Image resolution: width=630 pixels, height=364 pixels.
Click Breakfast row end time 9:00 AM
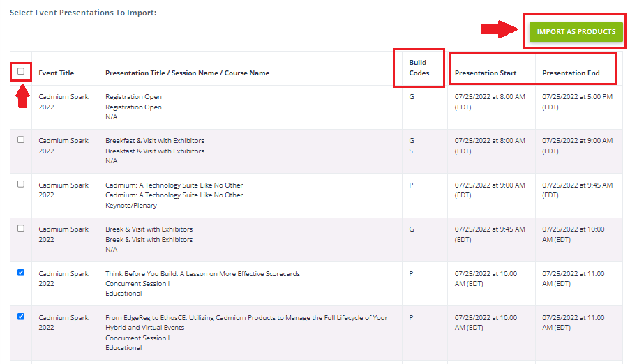tap(578, 146)
